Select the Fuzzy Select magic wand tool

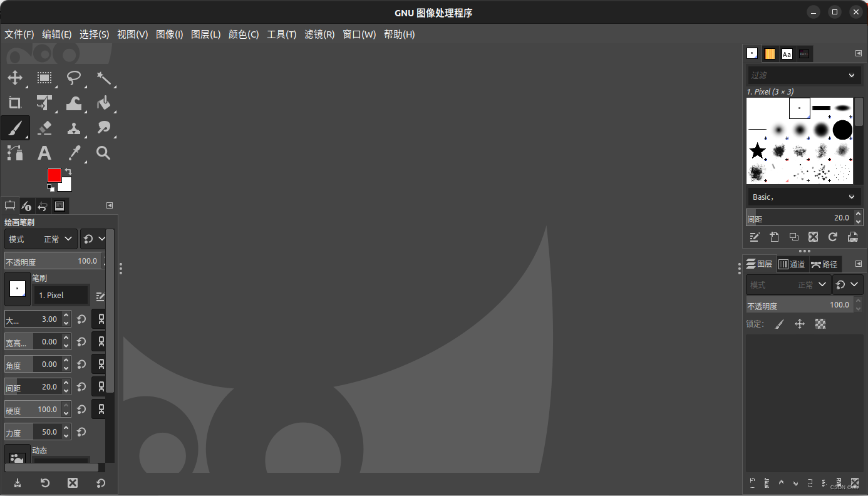coord(105,78)
